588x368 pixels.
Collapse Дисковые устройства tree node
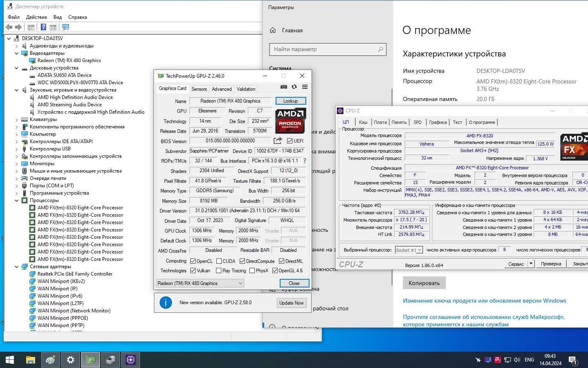tap(17, 68)
